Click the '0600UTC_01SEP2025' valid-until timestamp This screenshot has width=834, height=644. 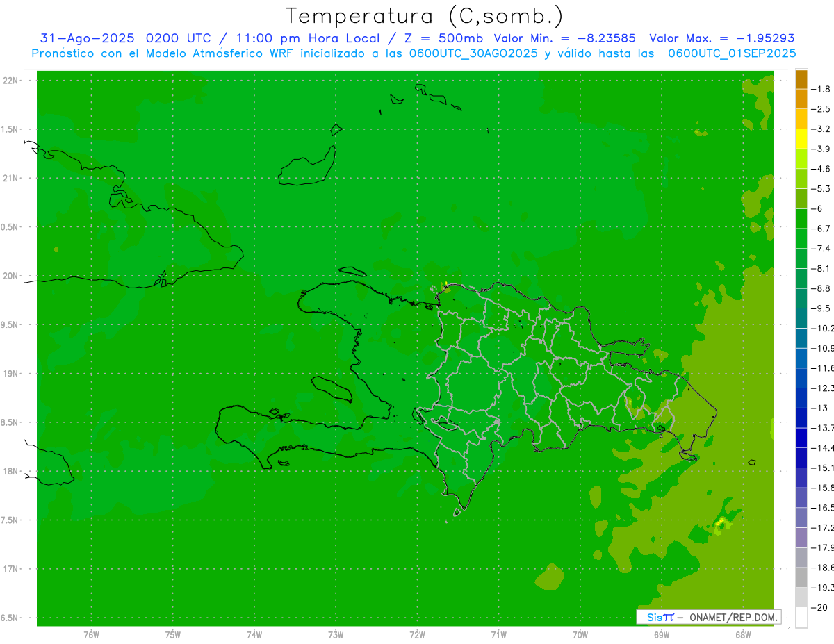pyautogui.click(x=732, y=53)
